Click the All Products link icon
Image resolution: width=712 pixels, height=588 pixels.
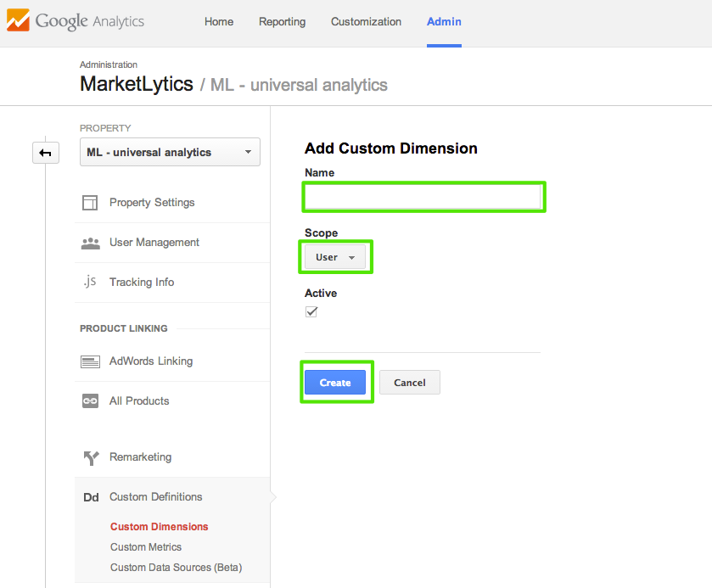click(x=90, y=401)
